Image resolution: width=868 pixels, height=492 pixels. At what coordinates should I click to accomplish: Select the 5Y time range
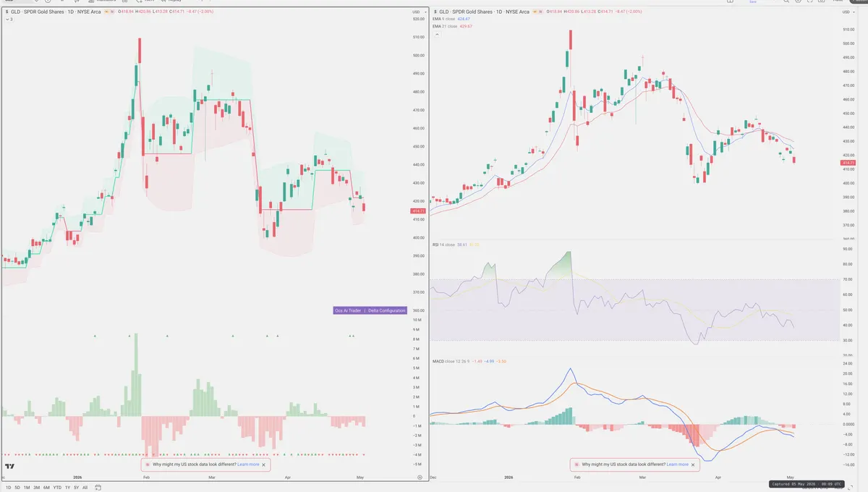click(x=76, y=488)
